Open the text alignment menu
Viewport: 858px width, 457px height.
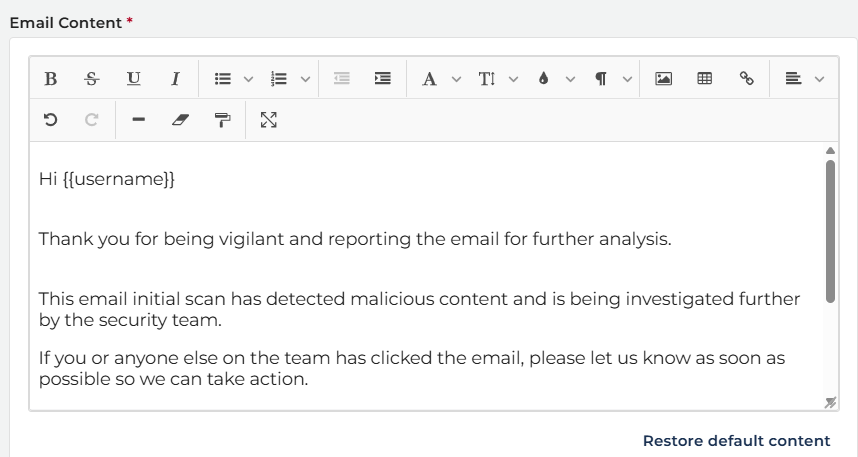[x=804, y=79]
